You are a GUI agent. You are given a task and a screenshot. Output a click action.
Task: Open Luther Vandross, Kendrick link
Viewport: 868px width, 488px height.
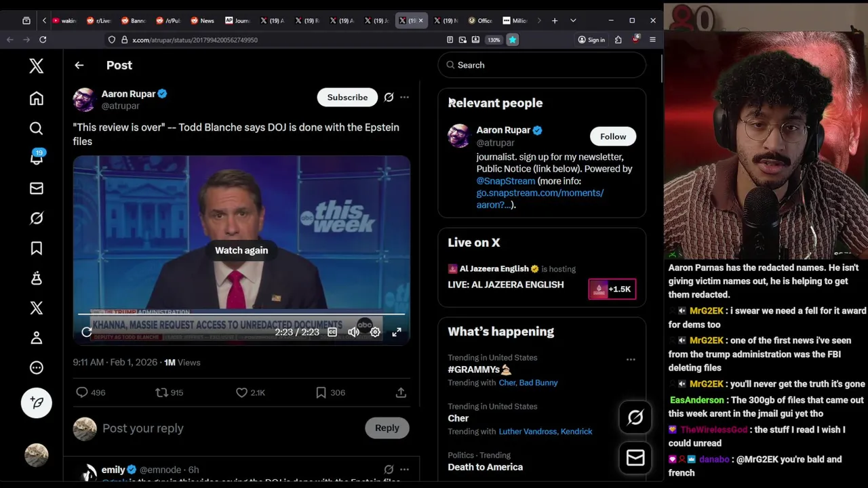(x=545, y=432)
